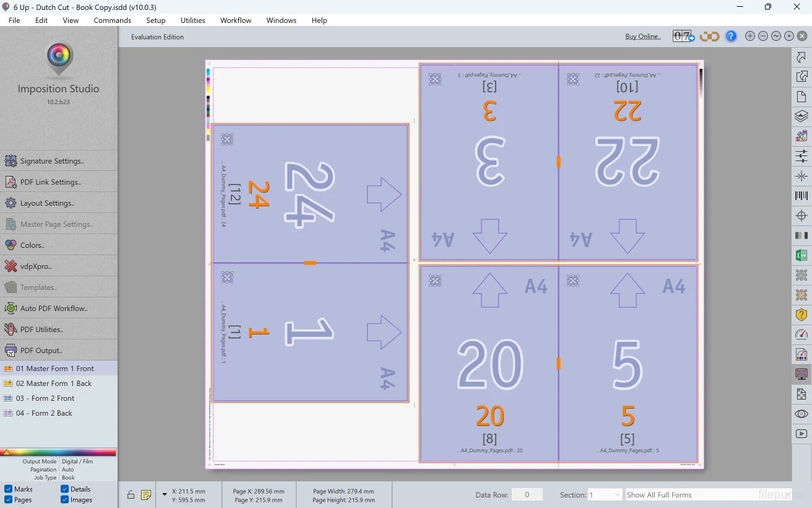Expand the coordinates units dropdown arrow
812x508 pixels.
pyautogui.click(x=164, y=494)
